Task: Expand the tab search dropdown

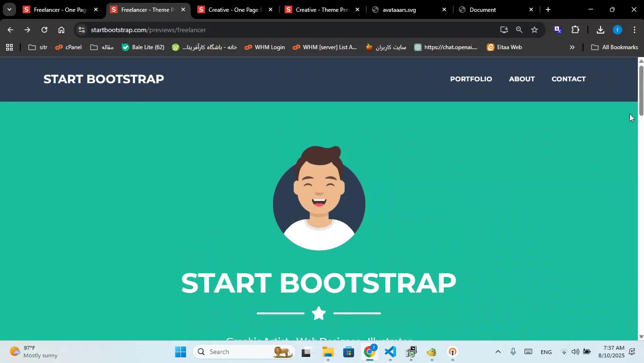Action: click(9, 9)
